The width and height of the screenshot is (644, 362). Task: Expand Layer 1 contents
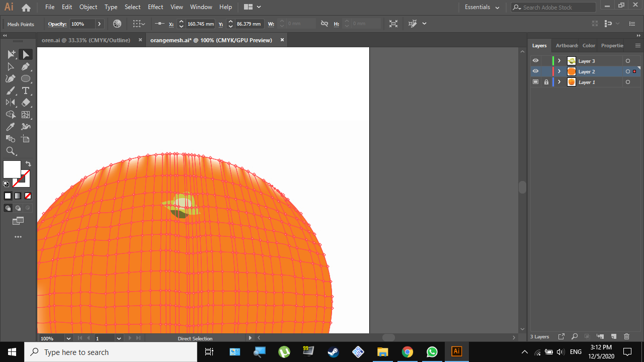click(x=559, y=82)
